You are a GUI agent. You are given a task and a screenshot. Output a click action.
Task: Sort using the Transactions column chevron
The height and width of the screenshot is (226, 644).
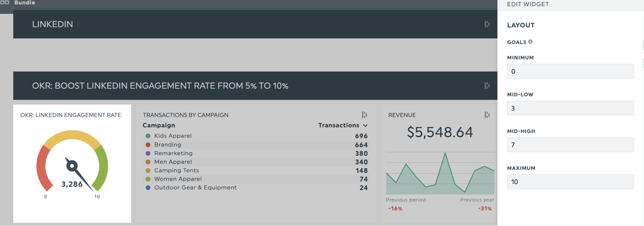pyautogui.click(x=365, y=125)
